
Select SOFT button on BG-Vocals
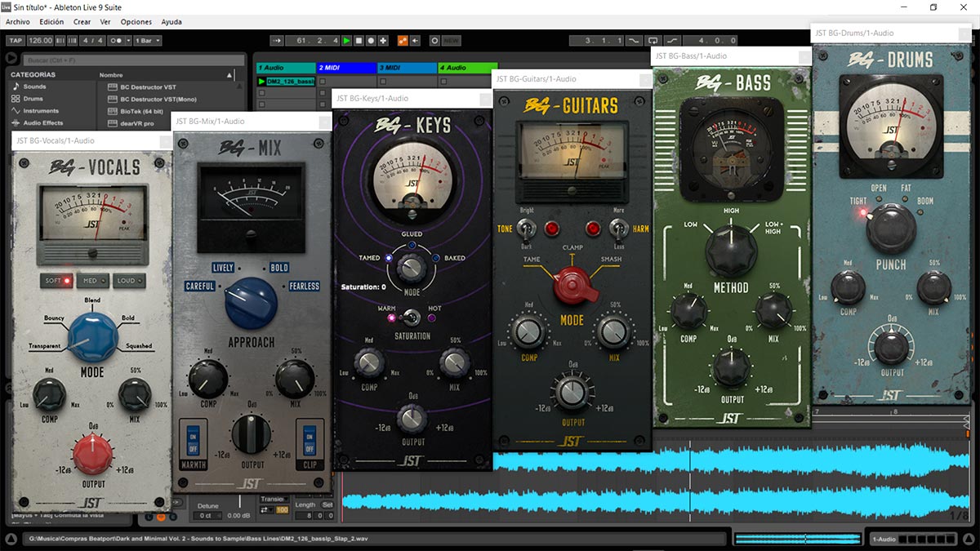[57, 281]
